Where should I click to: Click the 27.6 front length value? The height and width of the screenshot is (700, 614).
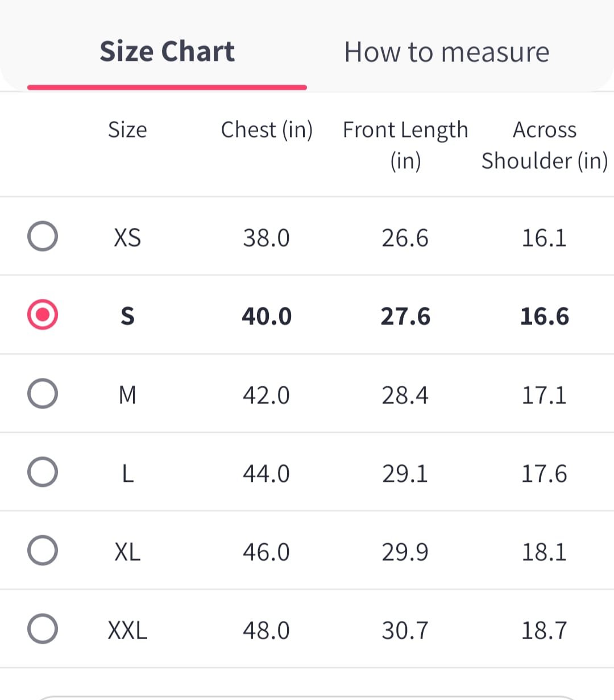click(x=405, y=316)
